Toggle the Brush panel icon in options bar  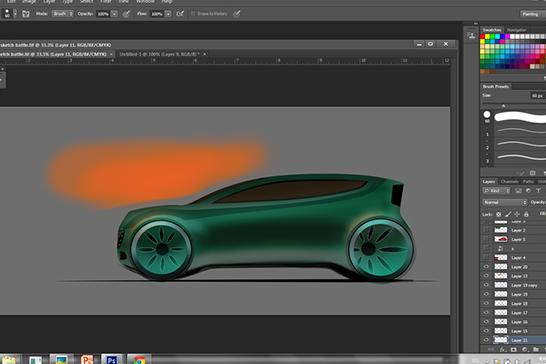pyautogui.click(x=26, y=14)
